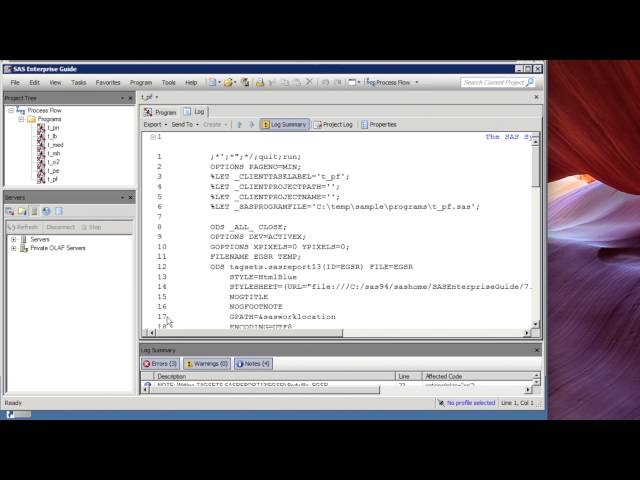Click the Delete X toolbar icon

pos(309,82)
